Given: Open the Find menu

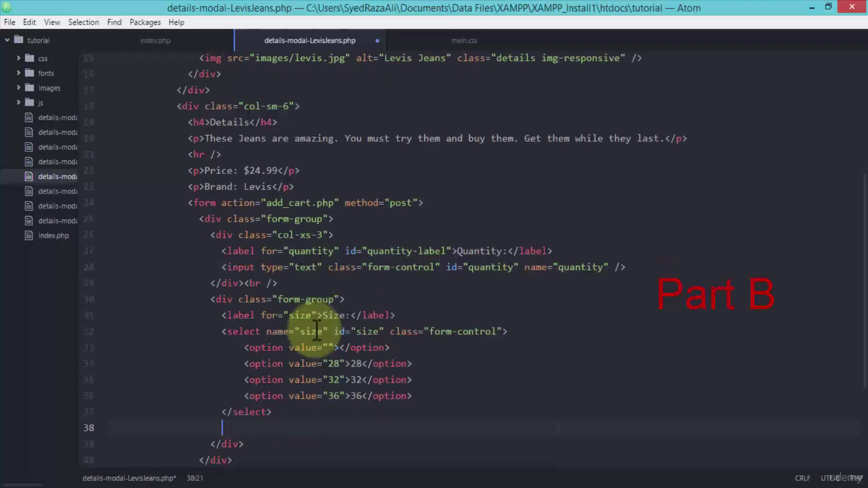Looking at the screenshot, I should (x=114, y=22).
